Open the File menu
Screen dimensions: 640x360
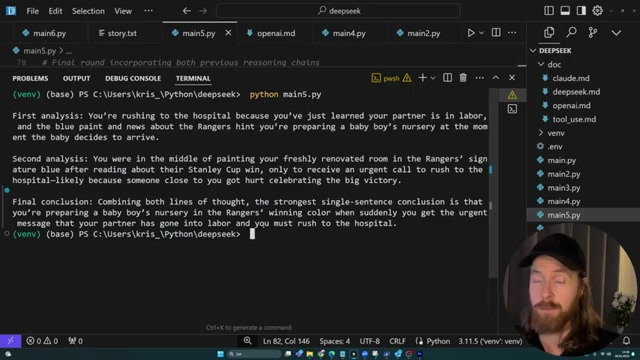32,11
